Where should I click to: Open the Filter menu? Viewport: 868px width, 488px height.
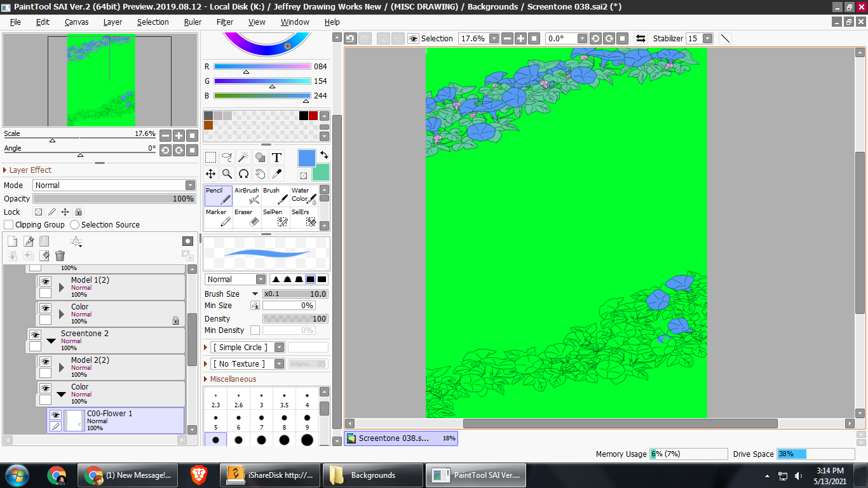pyautogui.click(x=225, y=22)
